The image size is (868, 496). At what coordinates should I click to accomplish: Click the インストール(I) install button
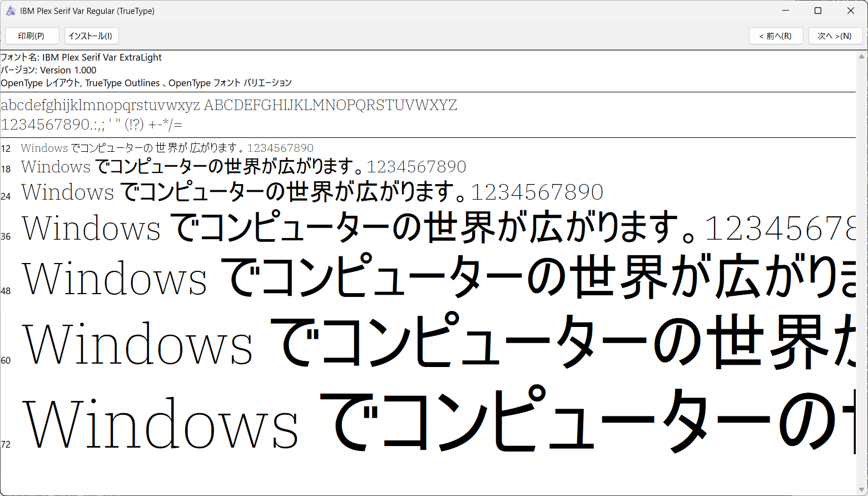(x=91, y=36)
